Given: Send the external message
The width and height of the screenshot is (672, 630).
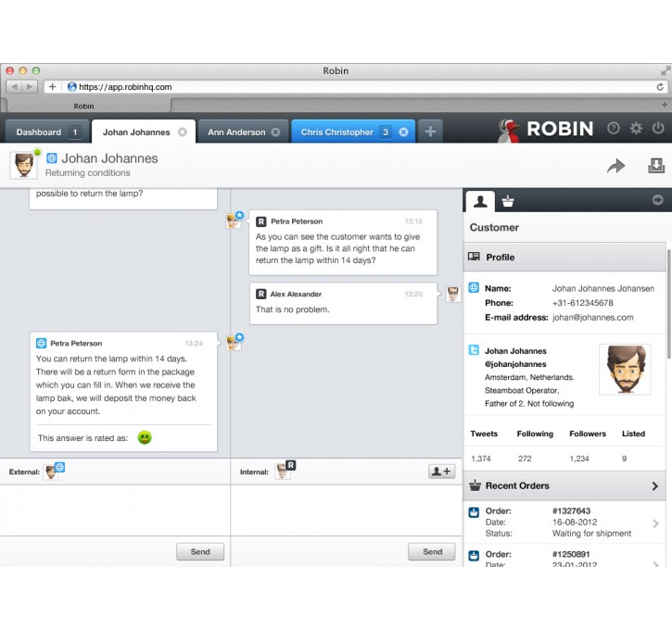Looking at the screenshot, I should click(x=200, y=551).
